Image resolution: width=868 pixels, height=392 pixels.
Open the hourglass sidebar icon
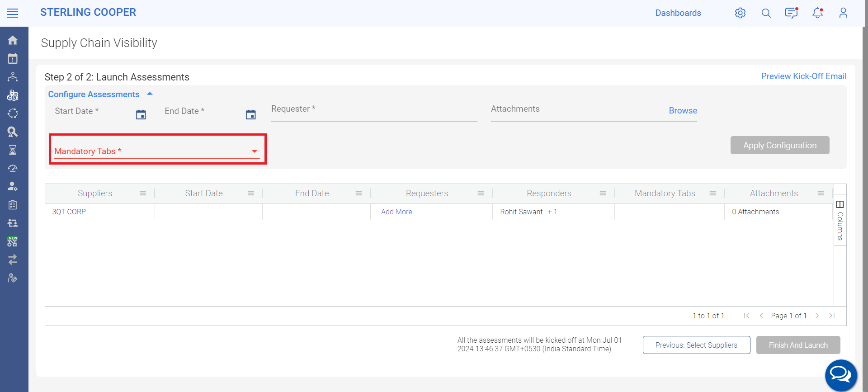click(13, 150)
